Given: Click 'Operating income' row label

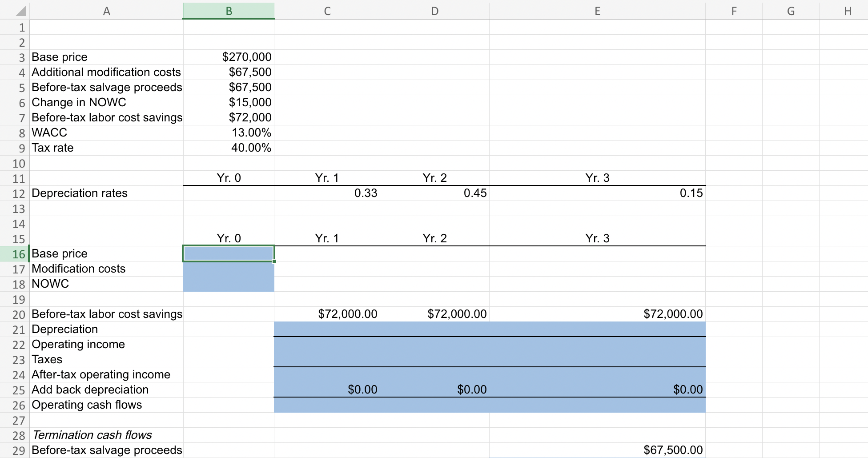Looking at the screenshot, I should [x=78, y=344].
